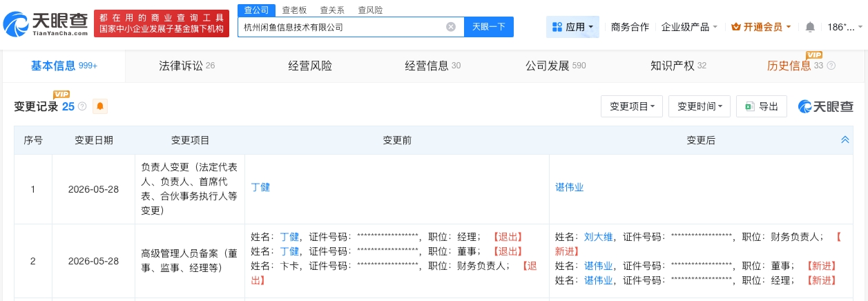Click the 开通会员 crown icon
Image resolution: width=868 pixels, height=301 pixels.
click(x=736, y=27)
